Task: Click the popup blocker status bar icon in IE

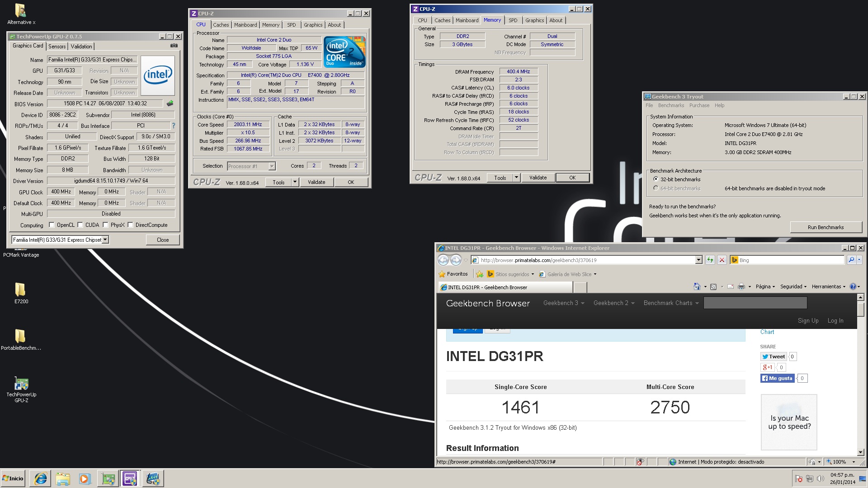Action: [x=640, y=462]
